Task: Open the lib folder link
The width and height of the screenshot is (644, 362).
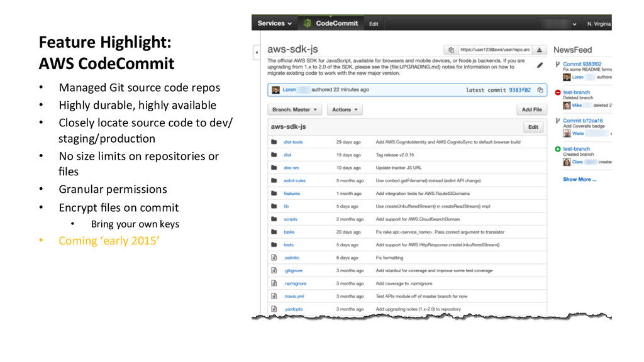Action: point(286,206)
